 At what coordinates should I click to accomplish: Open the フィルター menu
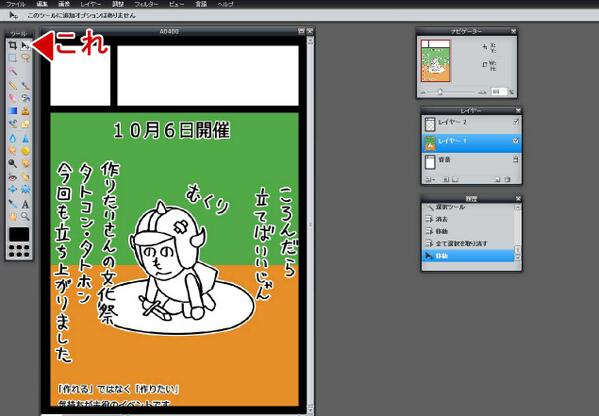click(x=146, y=4)
